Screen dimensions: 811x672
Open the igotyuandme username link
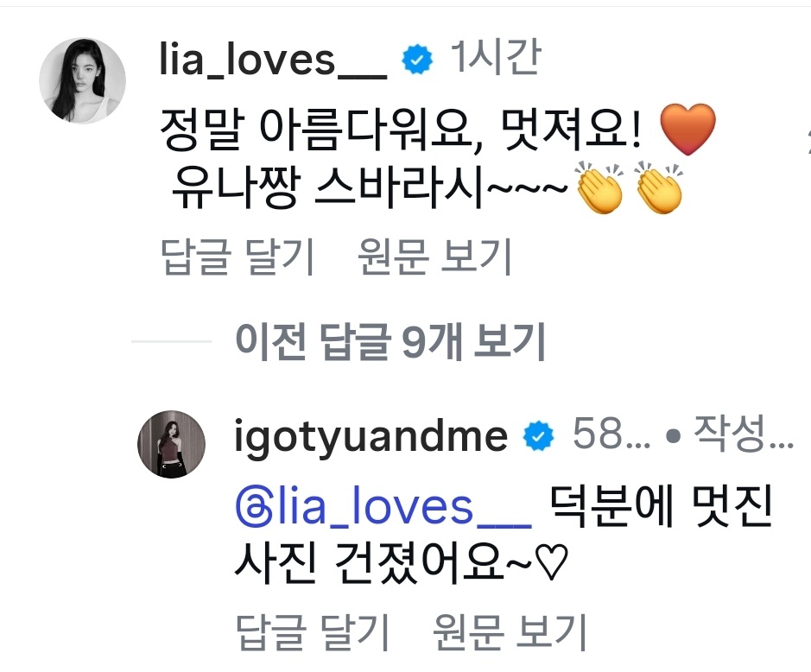click(x=371, y=438)
